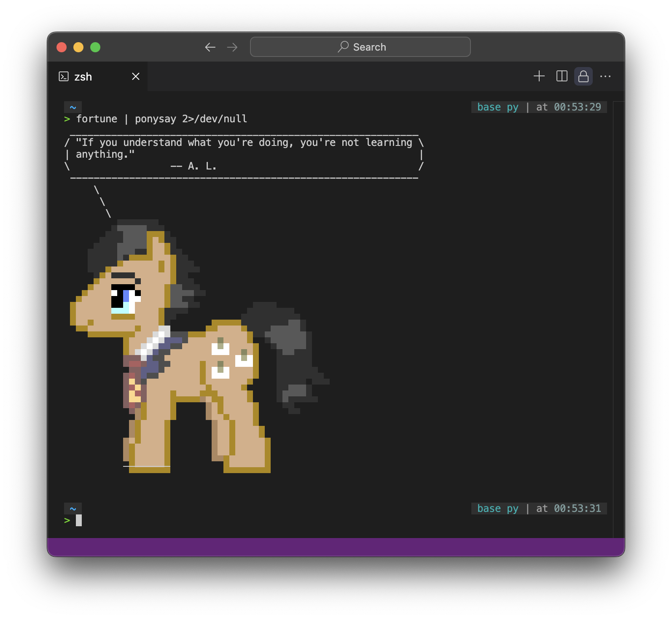The width and height of the screenshot is (672, 619).
Task: Toggle the lock icon button
Action: [583, 76]
